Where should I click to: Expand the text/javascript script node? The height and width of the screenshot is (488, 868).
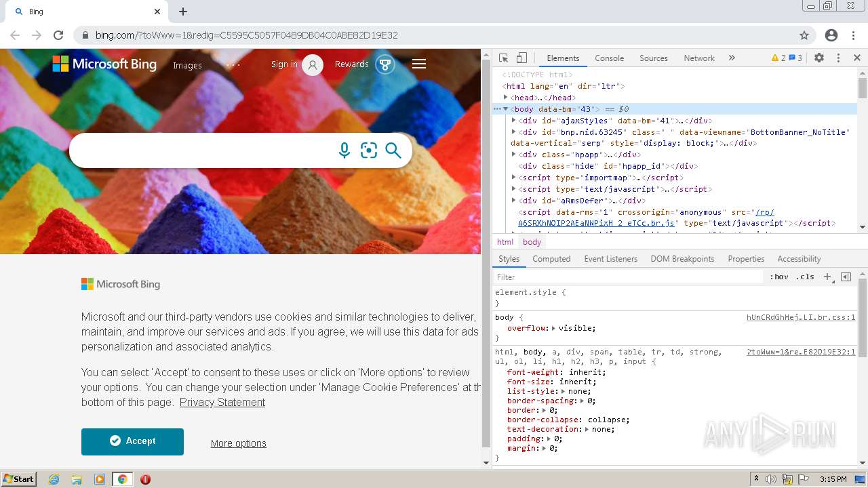(x=514, y=189)
